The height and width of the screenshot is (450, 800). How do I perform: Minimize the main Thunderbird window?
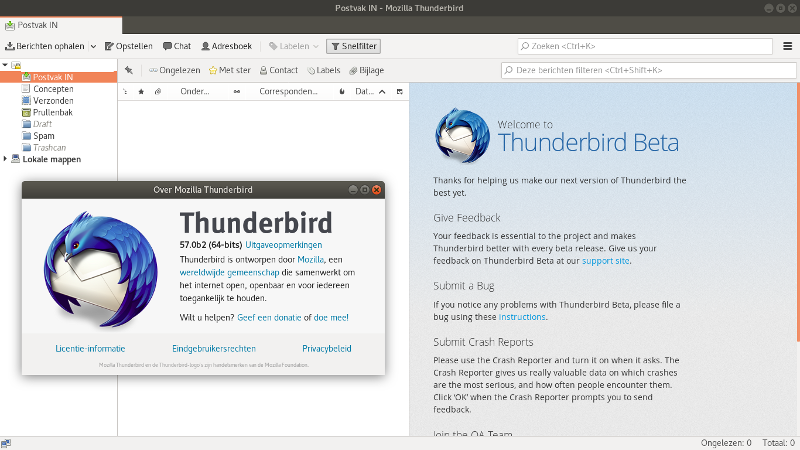tap(768, 8)
